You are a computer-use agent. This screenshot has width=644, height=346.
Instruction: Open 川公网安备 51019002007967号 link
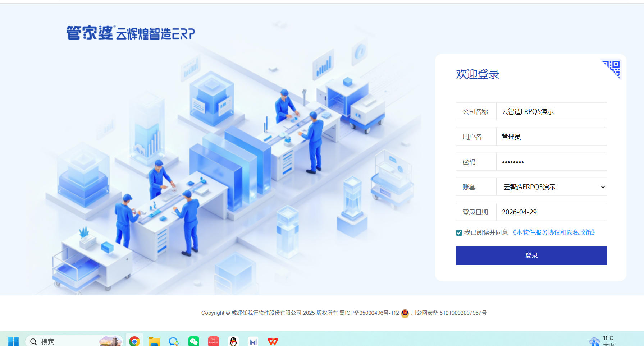pos(449,313)
